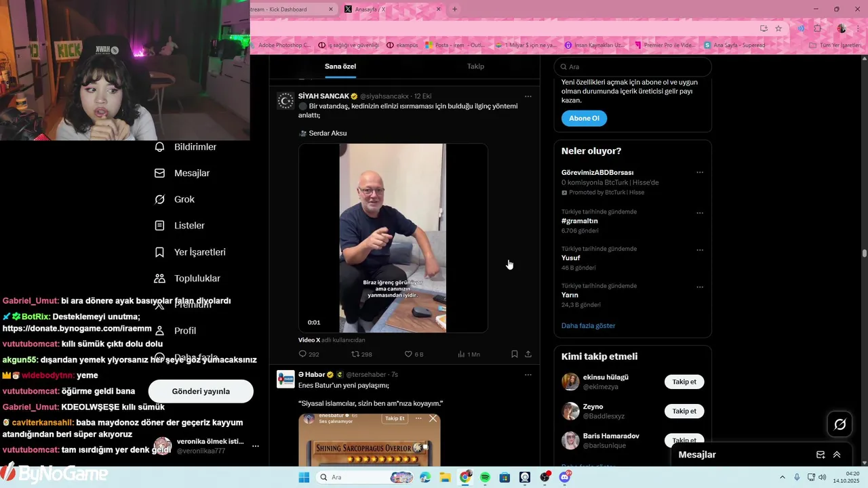This screenshot has width=868, height=488.
Task: Bookmark this page star icon in address bar
Action: coord(778,28)
